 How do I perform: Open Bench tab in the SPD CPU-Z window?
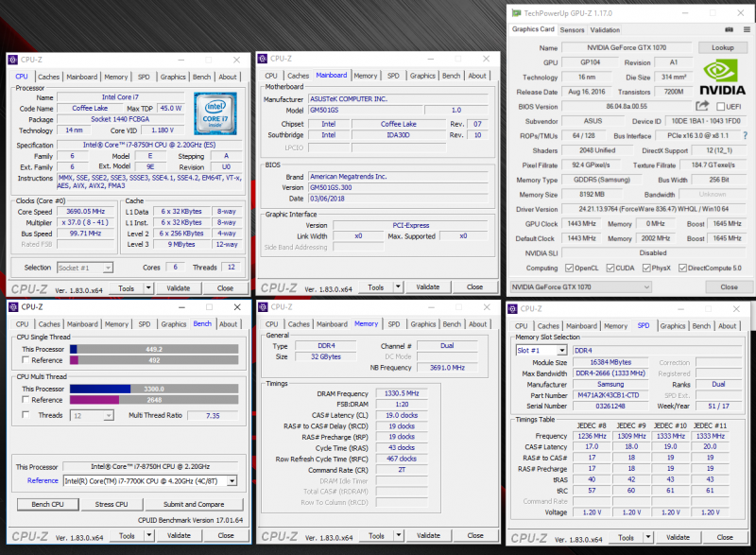[x=701, y=326]
